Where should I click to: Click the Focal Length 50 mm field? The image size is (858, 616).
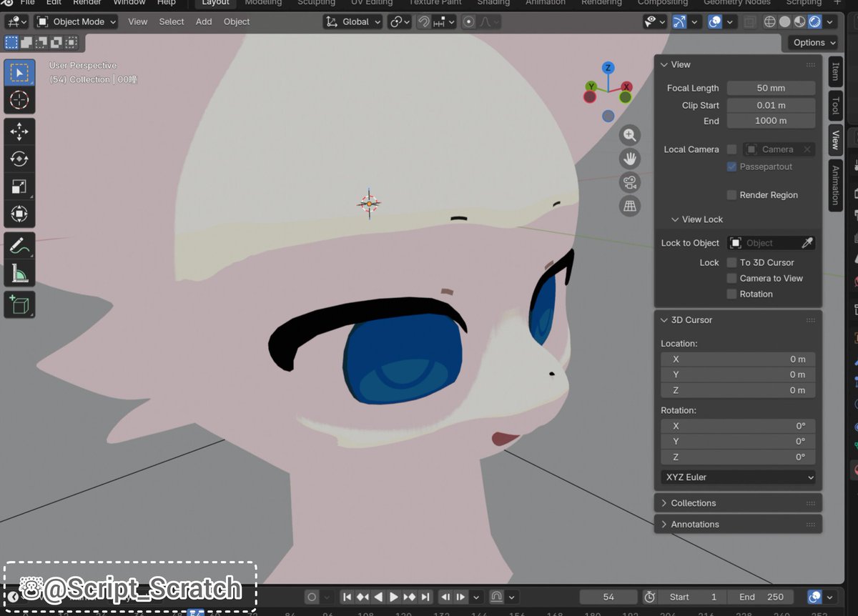771,88
